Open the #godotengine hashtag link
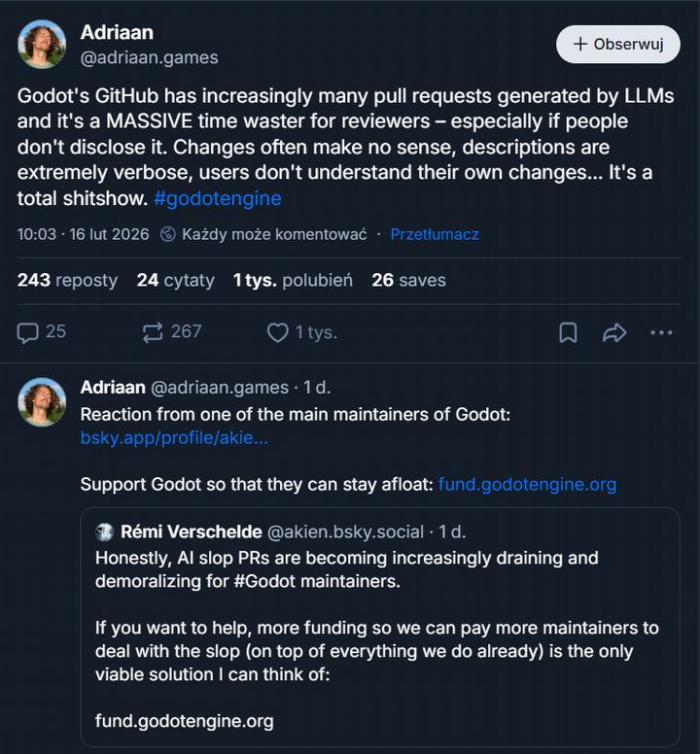700x754 pixels. [217, 198]
